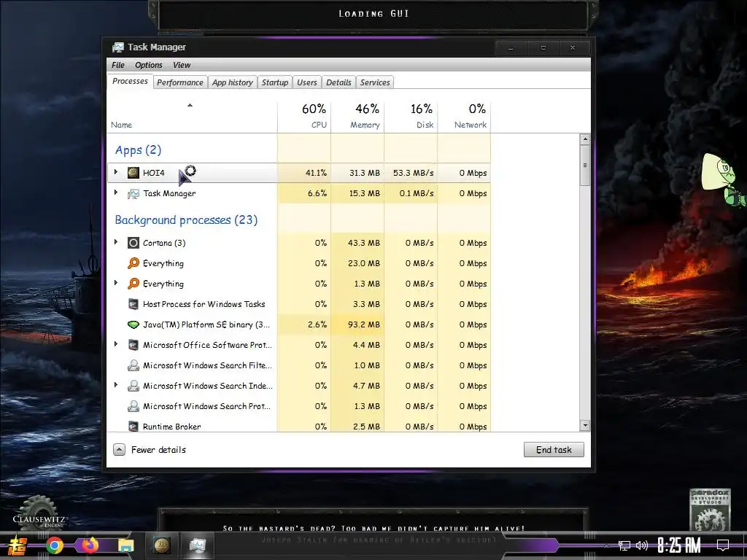This screenshot has width=747, height=560.
Task: Click the Task Manager process icon
Action: click(133, 193)
